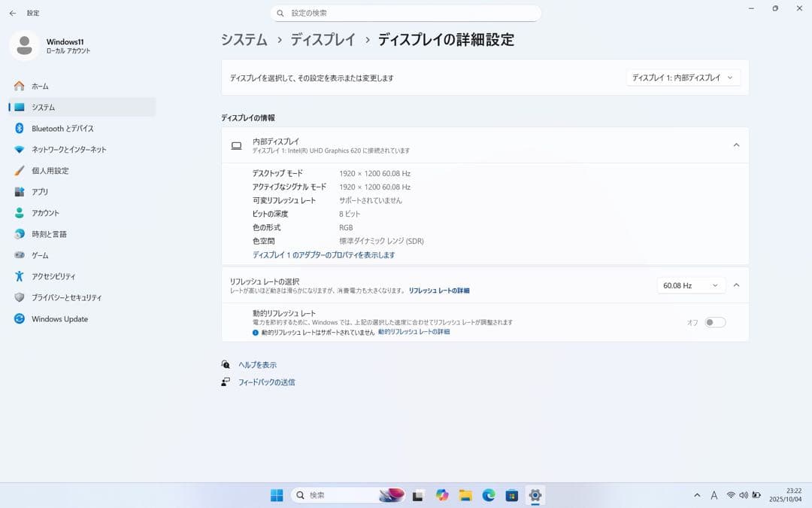The image size is (812, 508).
Task: Open アプリ settings in the sidebar
Action: 41,191
